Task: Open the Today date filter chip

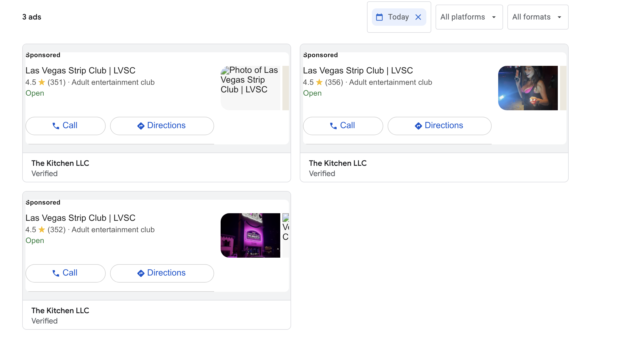Action: tap(399, 17)
